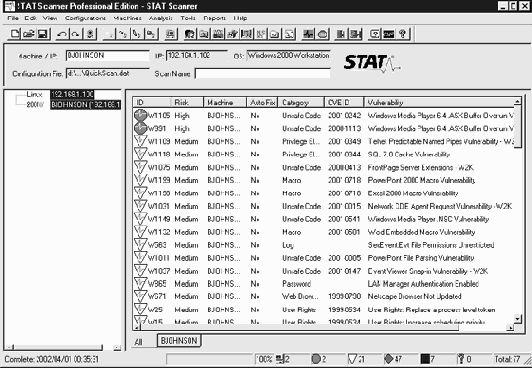Sort by the Vulnerability column header

coord(439,102)
